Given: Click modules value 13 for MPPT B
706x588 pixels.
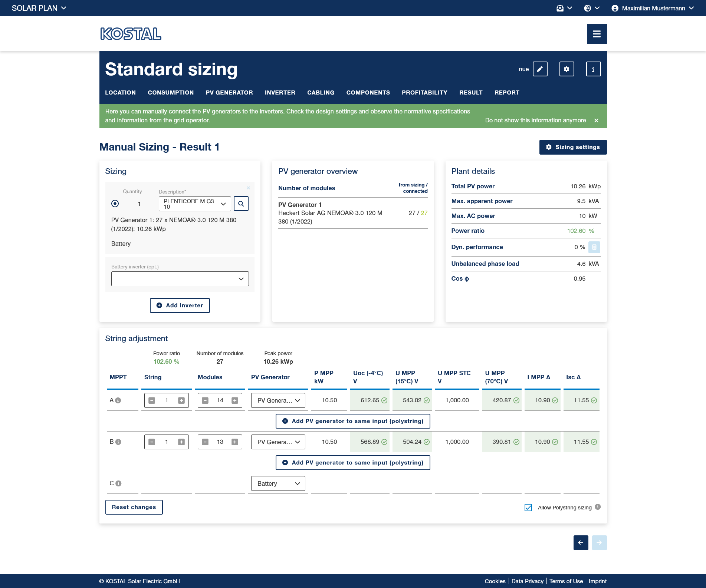Looking at the screenshot, I should 220,442.
